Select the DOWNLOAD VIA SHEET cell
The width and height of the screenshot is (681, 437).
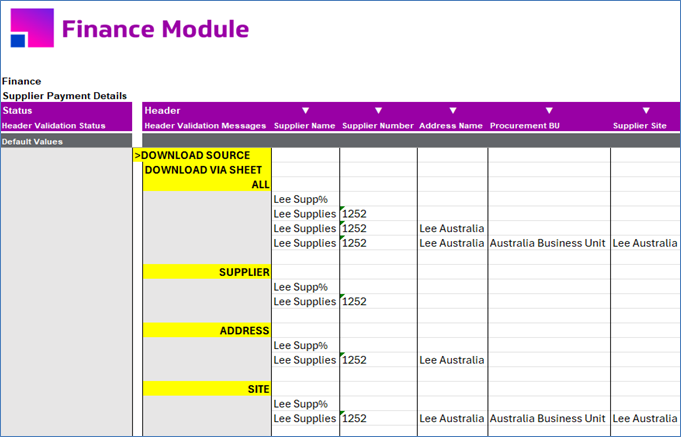pyautogui.click(x=207, y=170)
